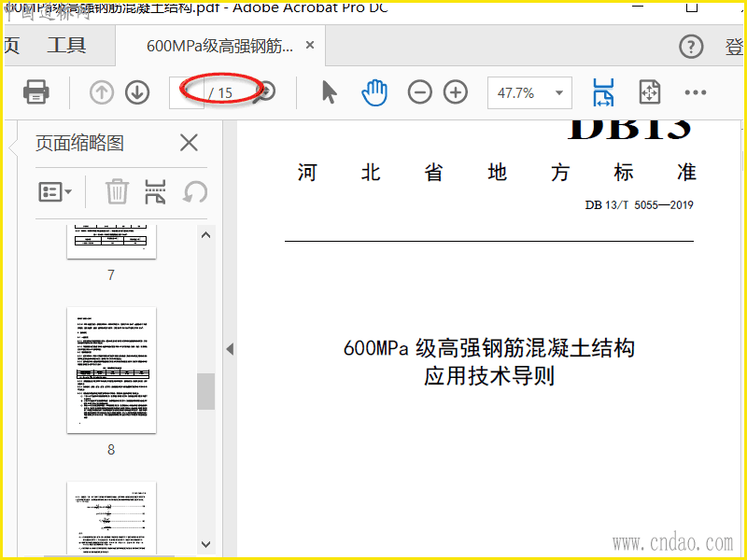Select page 8 thumbnail

111,370
